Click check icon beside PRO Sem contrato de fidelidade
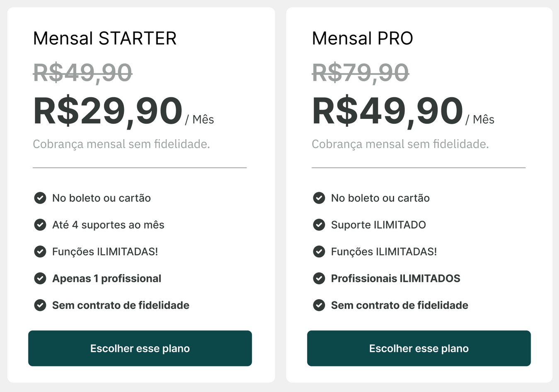 click(319, 305)
